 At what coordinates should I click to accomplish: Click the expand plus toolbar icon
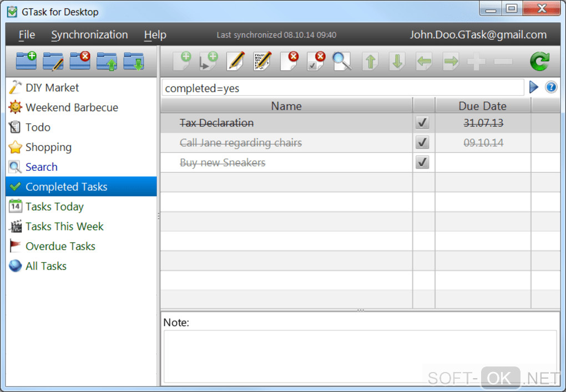click(x=476, y=62)
